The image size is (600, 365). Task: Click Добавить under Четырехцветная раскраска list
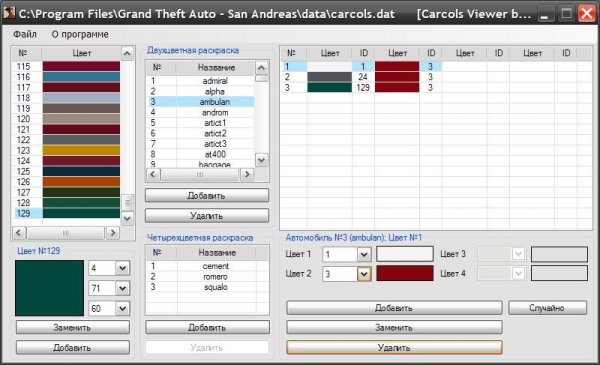click(207, 328)
